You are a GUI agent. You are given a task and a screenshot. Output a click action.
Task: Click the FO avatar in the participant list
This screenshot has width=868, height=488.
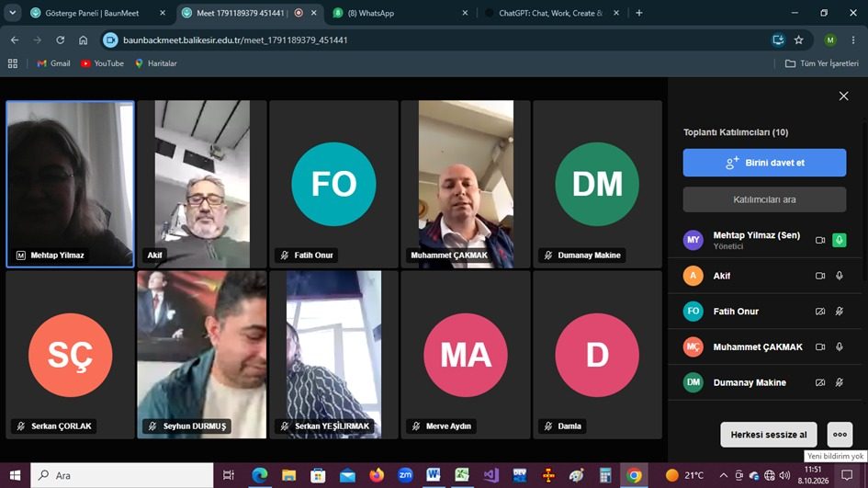click(x=693, y=312)
